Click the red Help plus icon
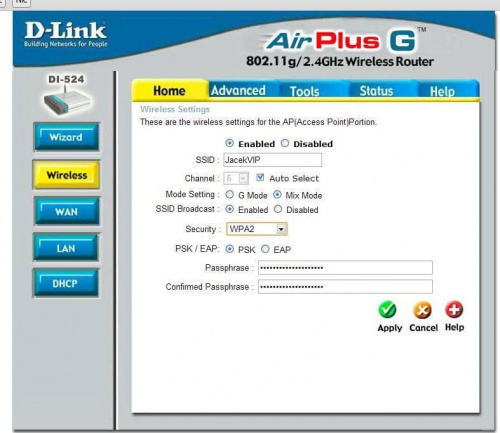Viewport: 500px width, 433px height. tap(454, 309)
